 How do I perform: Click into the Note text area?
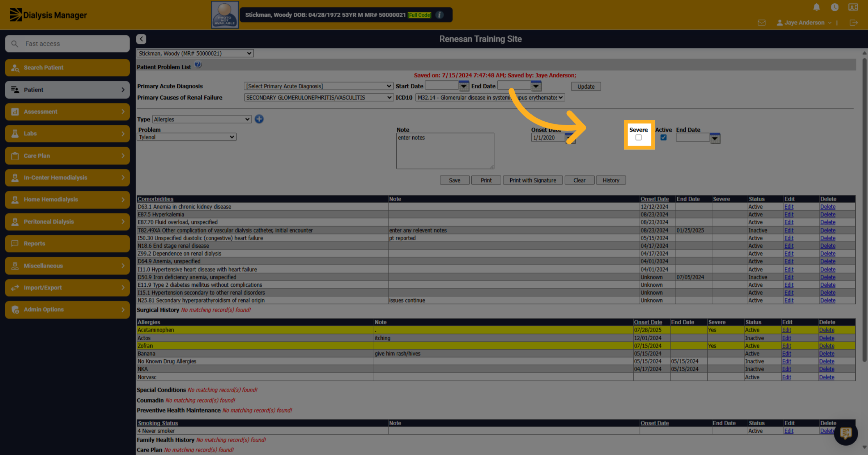[x=445, y=151]
